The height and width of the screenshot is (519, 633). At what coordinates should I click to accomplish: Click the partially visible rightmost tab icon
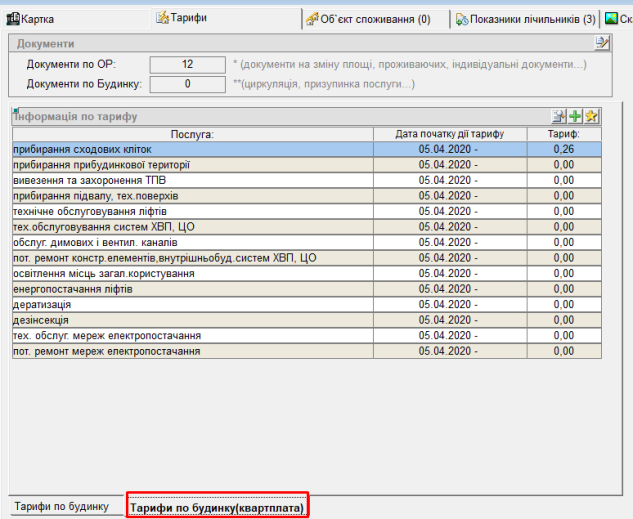click(612, 18)
